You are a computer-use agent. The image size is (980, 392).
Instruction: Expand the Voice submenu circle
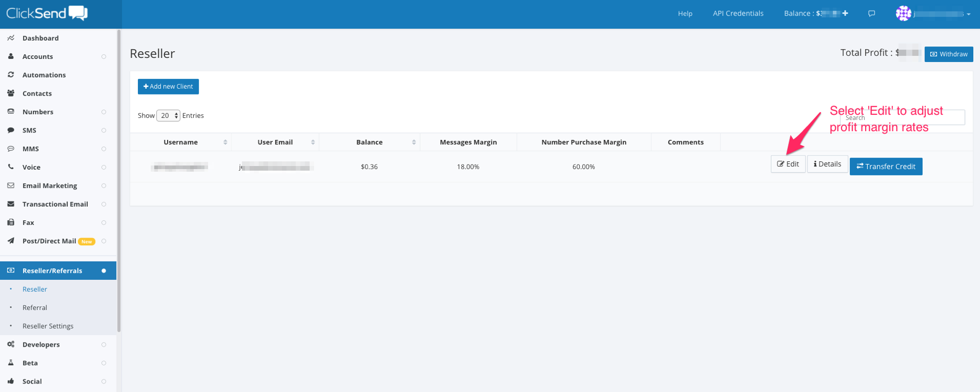[x=103, y=168]
